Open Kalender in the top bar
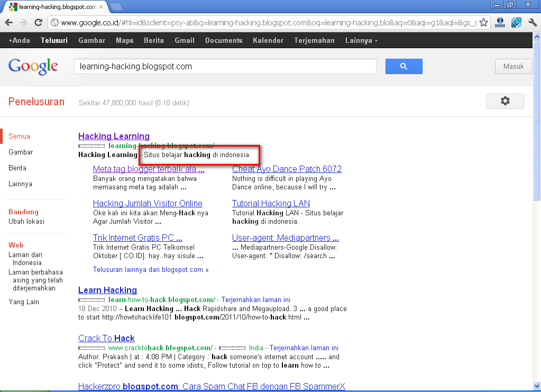The height and width of the screenshot is (392, 541). pyautogui.click(x=268, y=40)
